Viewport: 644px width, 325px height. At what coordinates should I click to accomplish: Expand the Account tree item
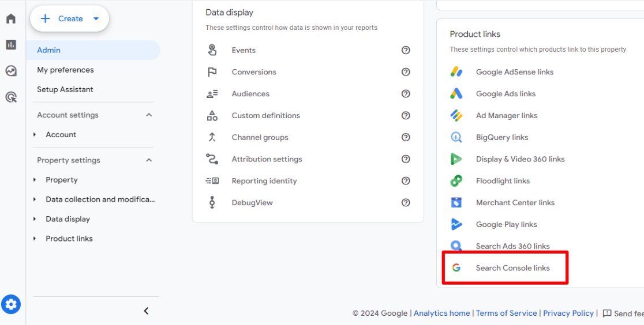pos(35,135)
